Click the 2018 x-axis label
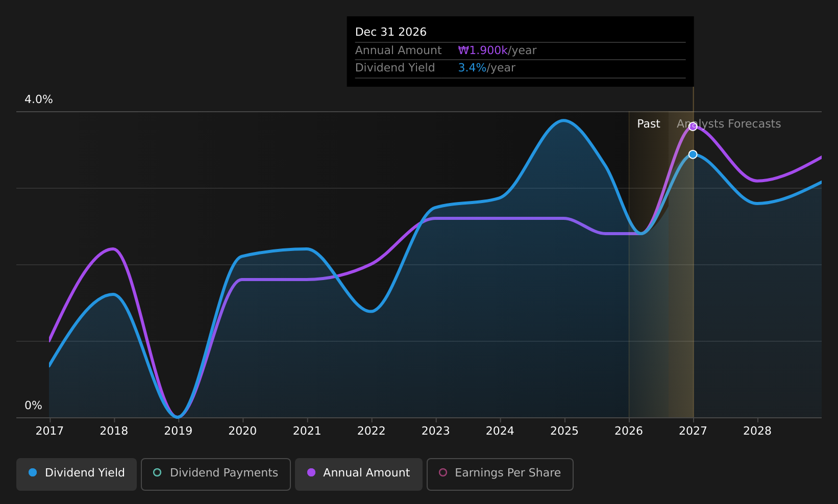Viewport: 838px width, 504px height. pyautogui.click(x=114, y=431)
